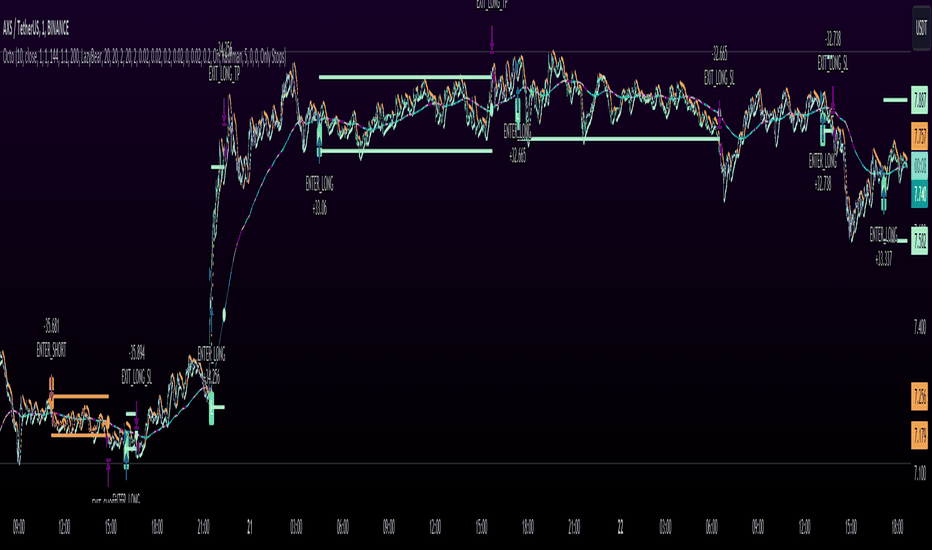Select the EXIT_LONG_SL -32.665 trade label
This screenshot has width=932, height=550.
tap(719, 66)
